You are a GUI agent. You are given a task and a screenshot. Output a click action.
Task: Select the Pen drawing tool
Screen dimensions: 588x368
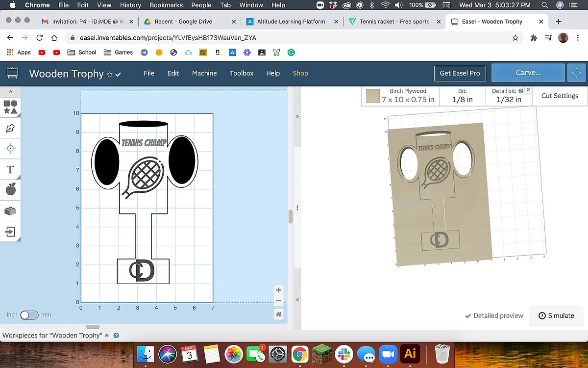click(x=10, y=128)
